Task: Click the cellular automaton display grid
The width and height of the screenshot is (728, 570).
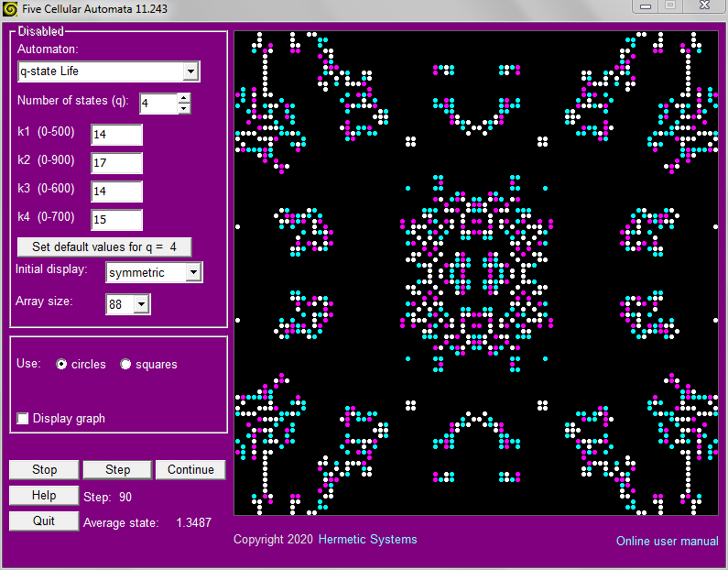Action: pos(476,273)
